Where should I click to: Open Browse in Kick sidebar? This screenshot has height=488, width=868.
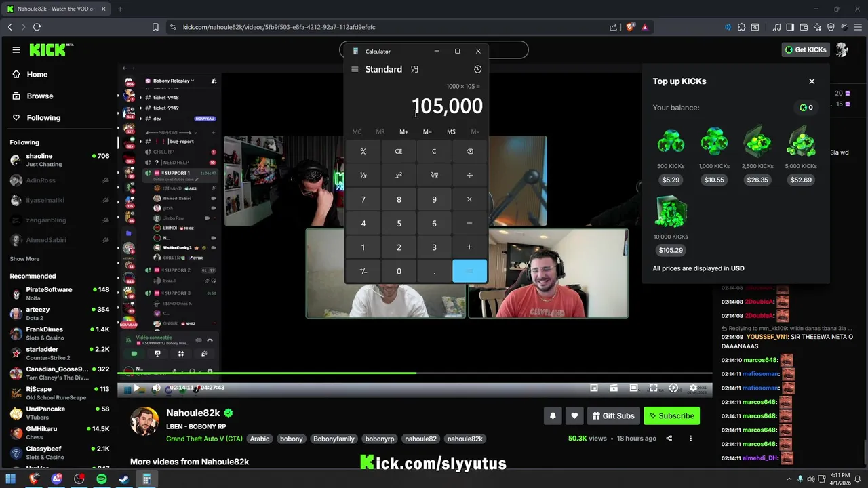tap(33, 96)
